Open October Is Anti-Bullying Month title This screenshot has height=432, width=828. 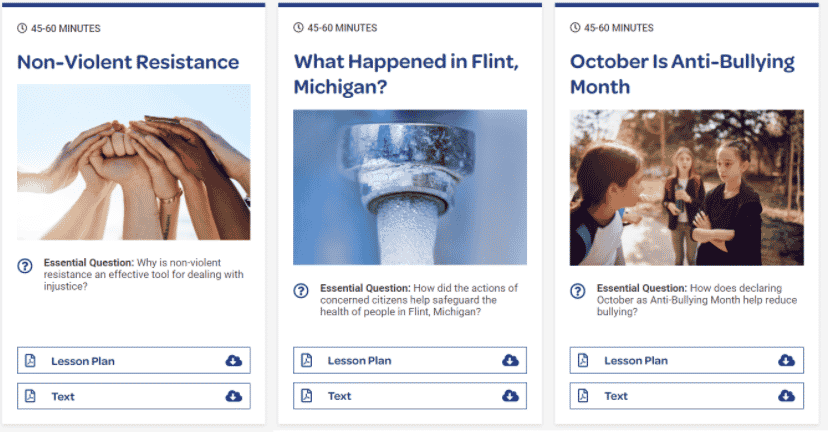point(682,74)
